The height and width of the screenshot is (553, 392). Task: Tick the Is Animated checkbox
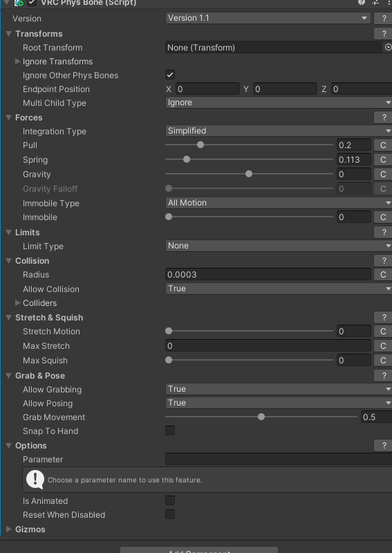tap(170, 500)
